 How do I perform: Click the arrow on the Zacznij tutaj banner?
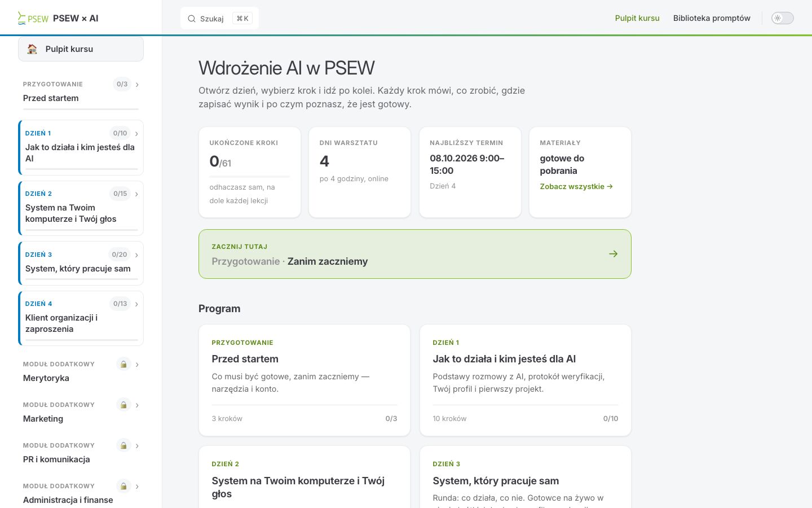point(614,254)
